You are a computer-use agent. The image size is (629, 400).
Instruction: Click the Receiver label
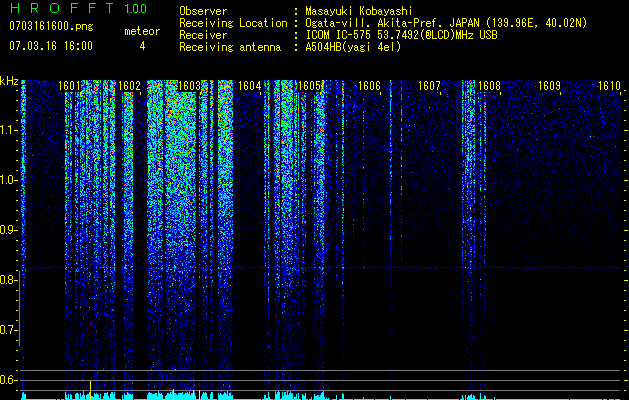[203, 35]
